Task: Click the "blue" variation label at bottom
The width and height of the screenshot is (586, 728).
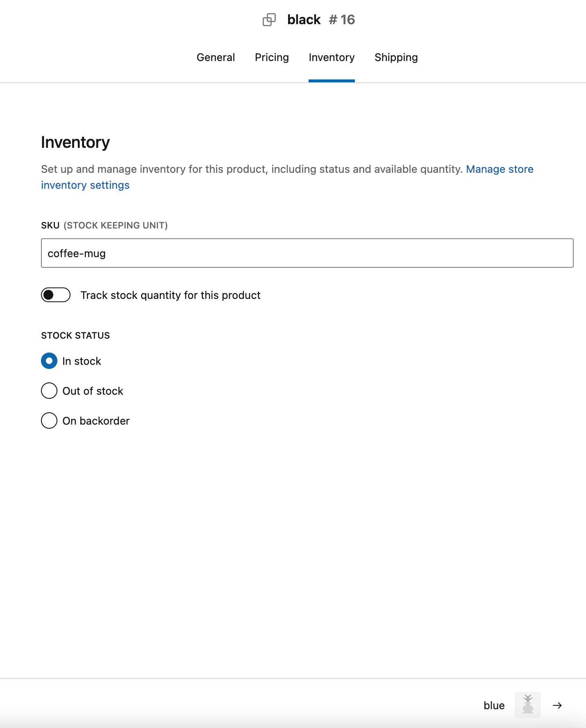Action: pyautogui.click(x=494, y=705)
